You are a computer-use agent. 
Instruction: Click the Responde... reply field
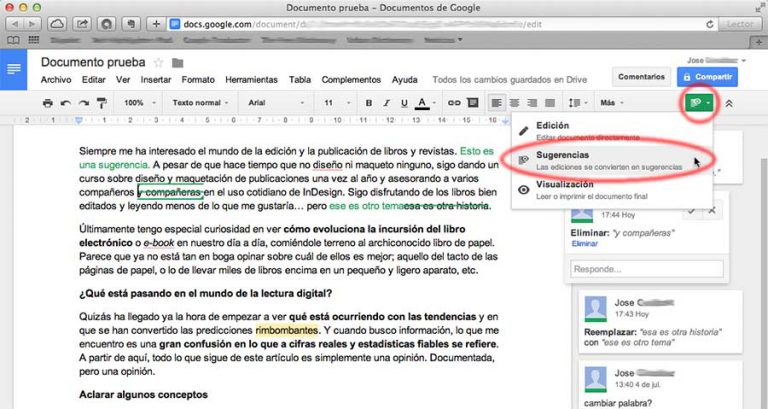coord(647,269)
